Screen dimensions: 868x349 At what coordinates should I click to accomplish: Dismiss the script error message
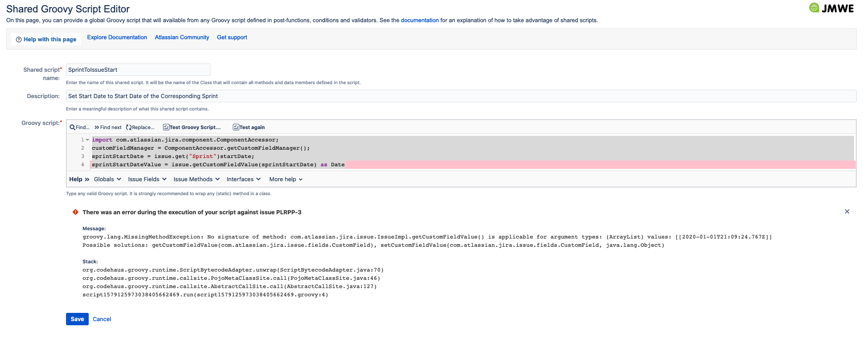[847, 212]
